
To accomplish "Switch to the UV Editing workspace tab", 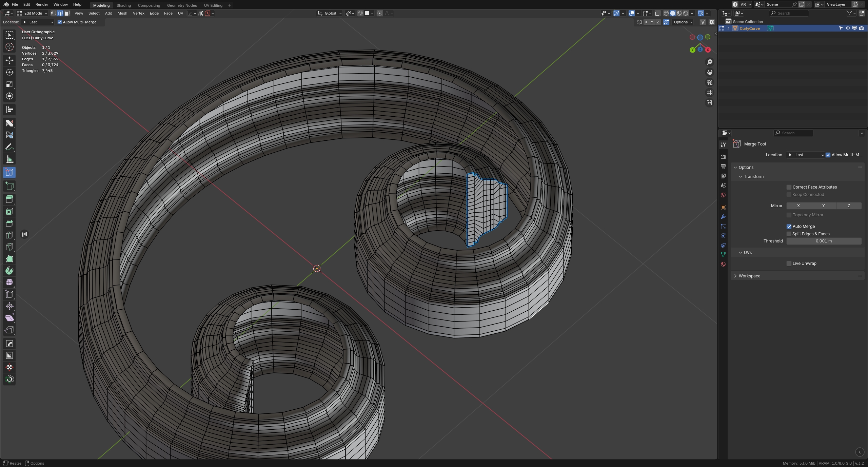I will [x=213, y=5].
